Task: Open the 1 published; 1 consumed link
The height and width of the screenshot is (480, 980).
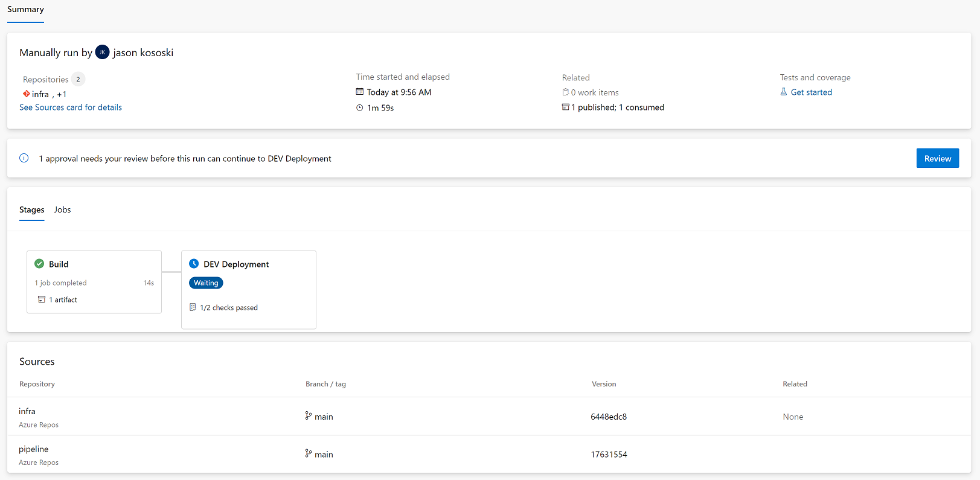Action: click(x=618, y=107)
